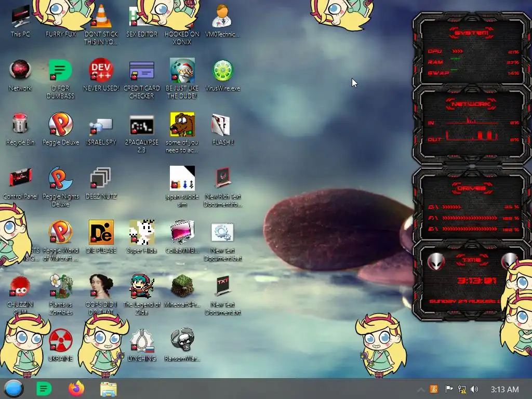Image resolution: width=532 pixels, height=399 pixels.
Task: Click the volume speaker tray icon
Action: click(475, 389)
